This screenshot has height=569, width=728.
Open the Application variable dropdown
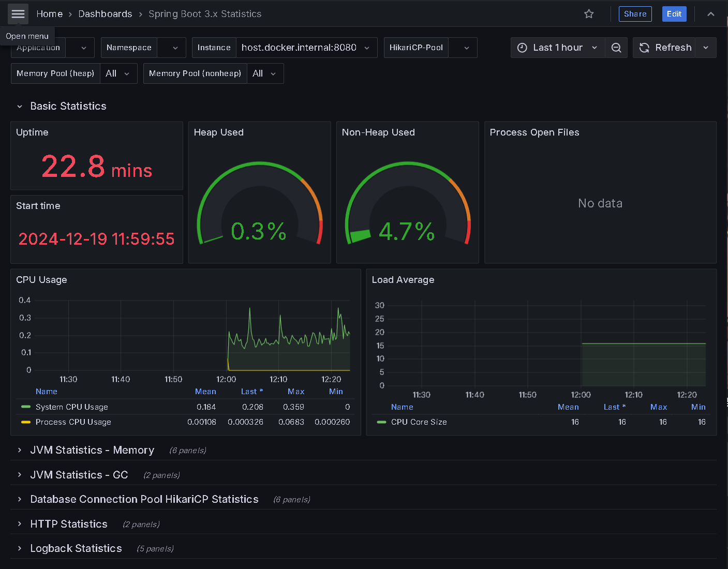click(80, 48)
